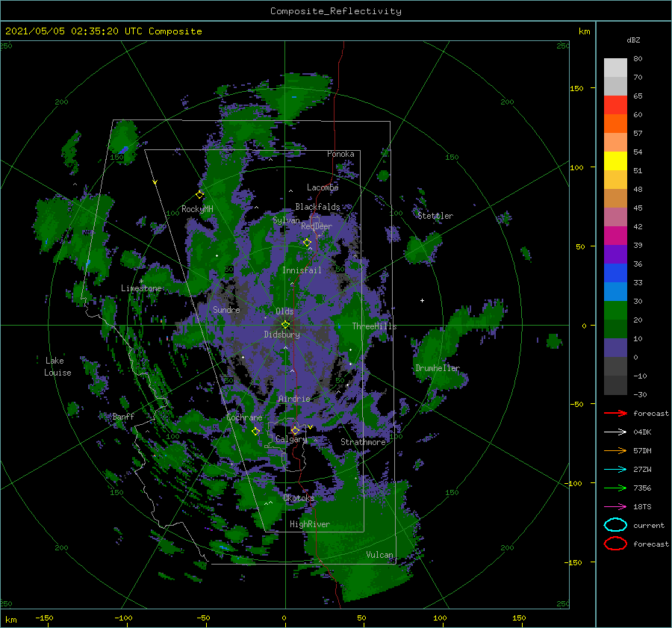The width and height of the screenshot is (672, 628).
Task: Click the cyan current ellipse icon
Action: coord(615,525)
